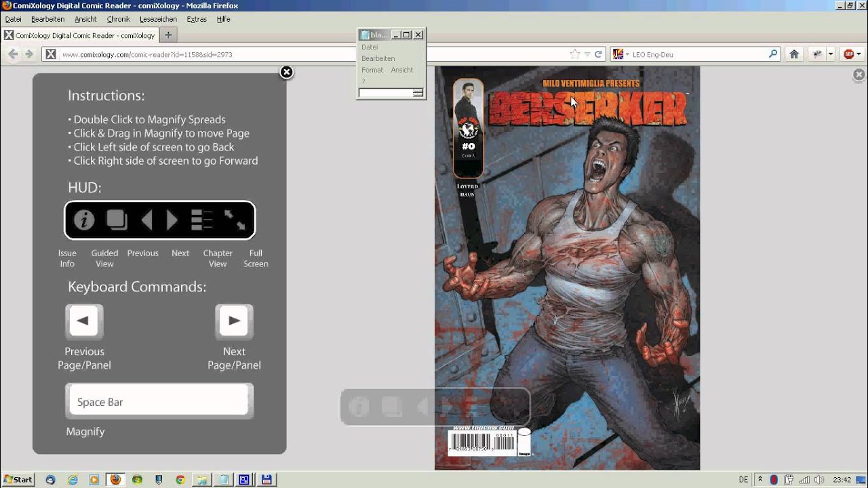Open the volume speaker tray icon
Screen dimensions: 868x488
click(819, 479)
